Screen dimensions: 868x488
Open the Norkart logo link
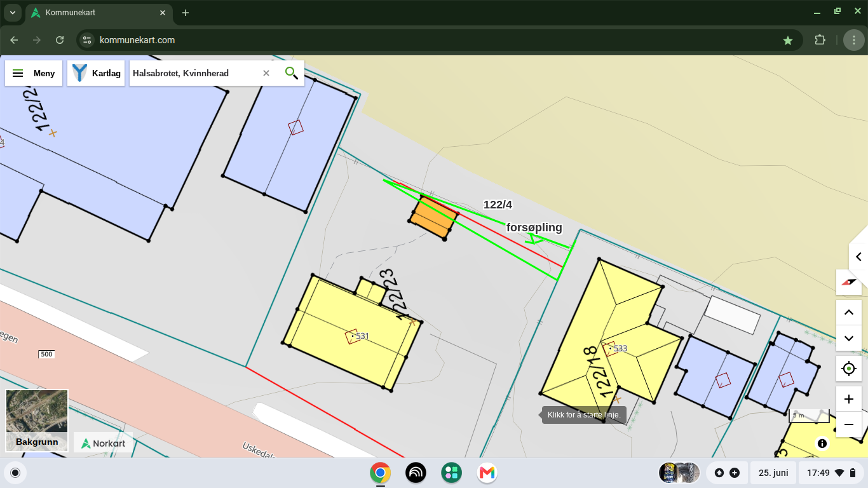click(x=104, y=443)
